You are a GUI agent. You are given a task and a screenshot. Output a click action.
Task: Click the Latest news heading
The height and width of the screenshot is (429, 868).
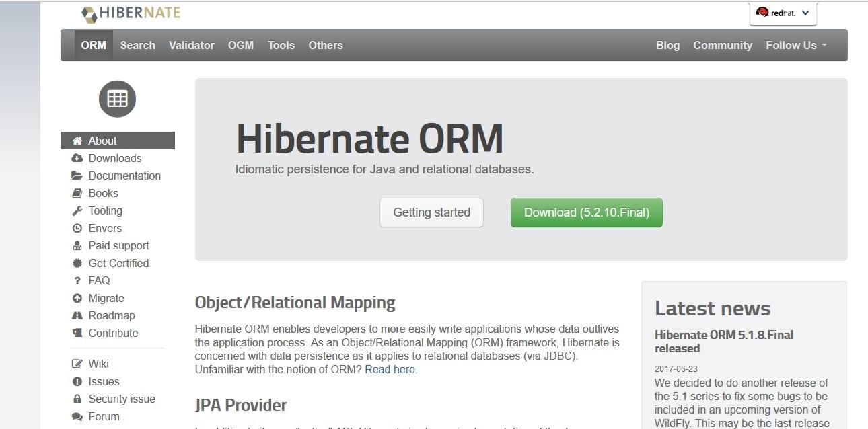[713, 308]
